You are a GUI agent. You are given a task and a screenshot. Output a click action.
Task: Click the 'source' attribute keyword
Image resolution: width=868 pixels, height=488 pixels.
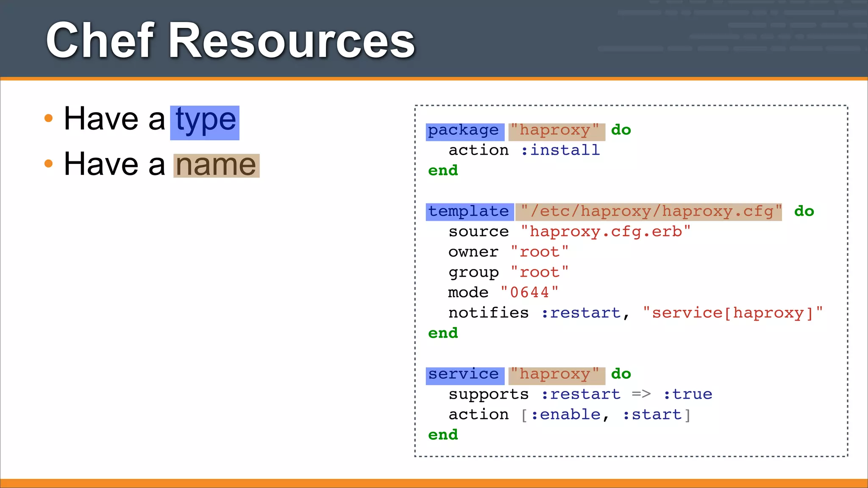pos(479,232)
